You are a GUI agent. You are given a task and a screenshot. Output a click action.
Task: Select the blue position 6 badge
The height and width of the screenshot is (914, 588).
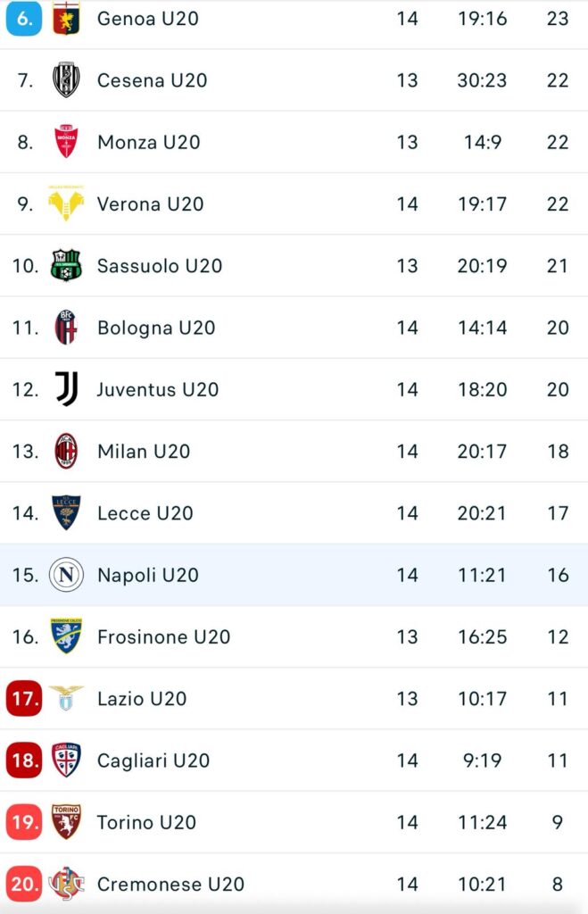pyautogui.click(x=24, y=18)
